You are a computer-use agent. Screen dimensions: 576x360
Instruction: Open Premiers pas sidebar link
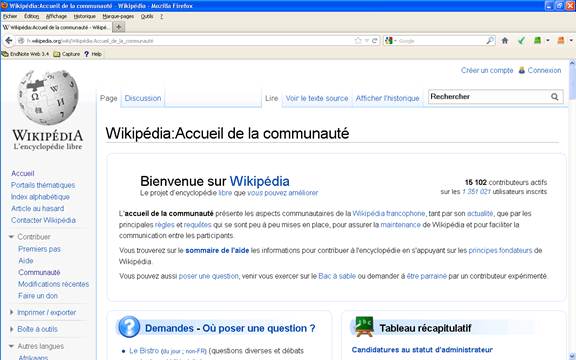pos(39,249)
